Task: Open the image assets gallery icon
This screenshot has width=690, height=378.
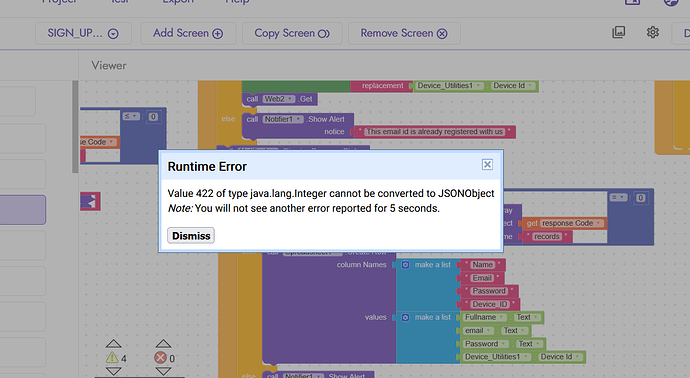Action: coord(619,32)
